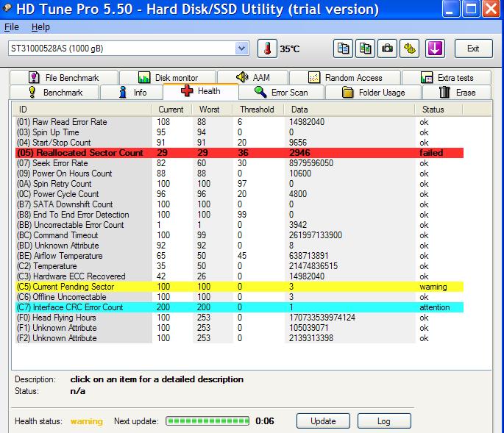This screenshot has width=504, height=433.
Task: Open the Help menu
Action: point(40,27)
